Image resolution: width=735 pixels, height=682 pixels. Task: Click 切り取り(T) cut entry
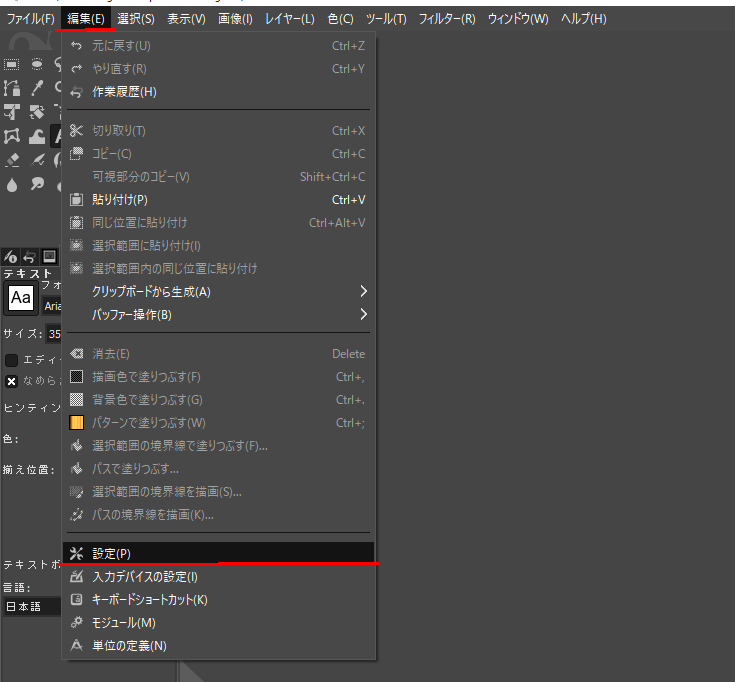pyautogui.click(x=218, y=131)
